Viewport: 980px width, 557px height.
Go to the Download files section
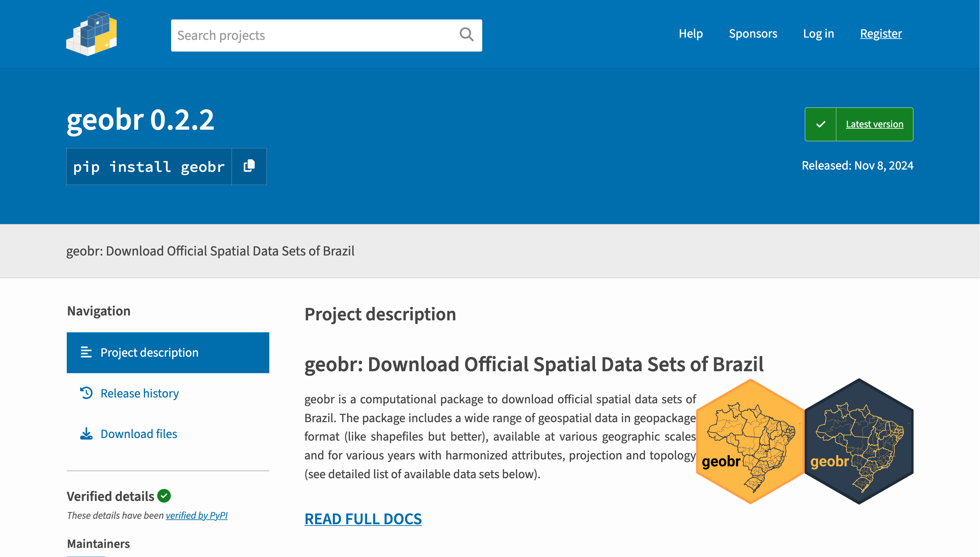pos(139,434)
